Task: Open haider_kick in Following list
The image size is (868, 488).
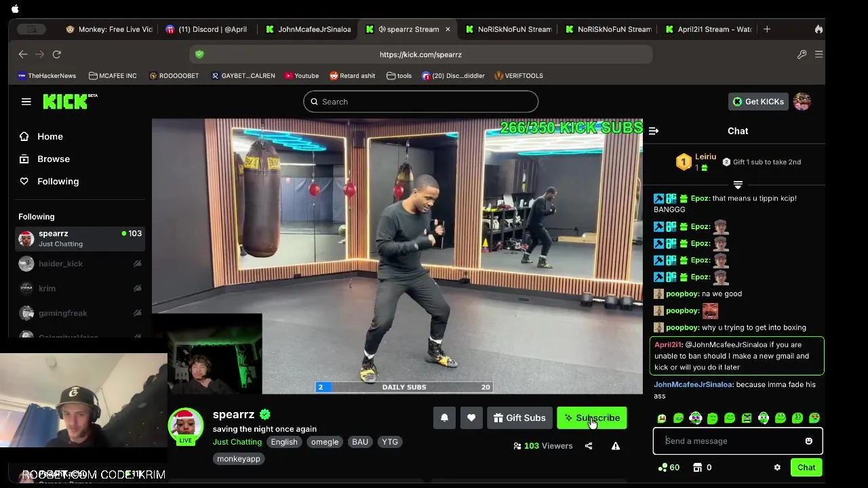Action: click(80, 264)
